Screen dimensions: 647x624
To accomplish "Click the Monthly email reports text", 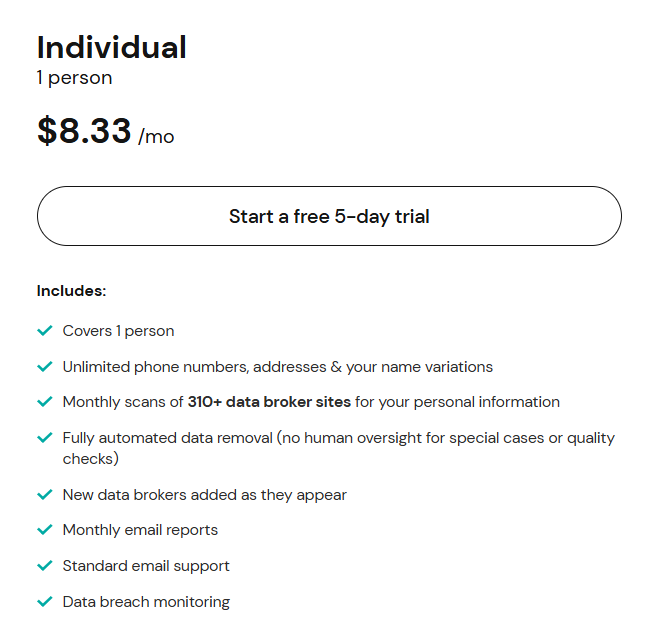I will point(140,530).
